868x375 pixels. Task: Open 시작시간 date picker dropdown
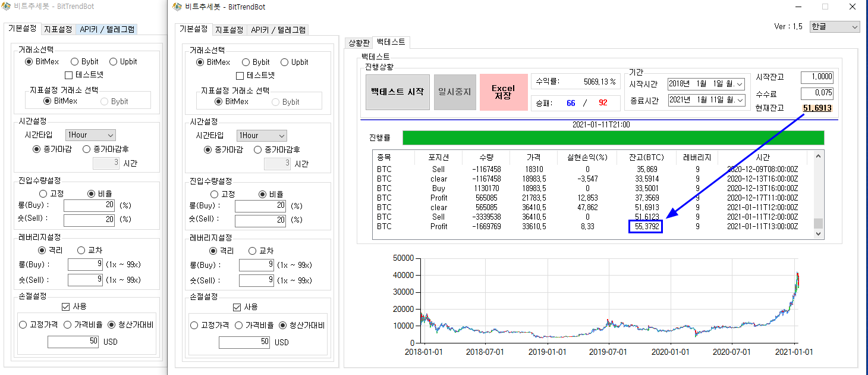[x=740, y=85]
